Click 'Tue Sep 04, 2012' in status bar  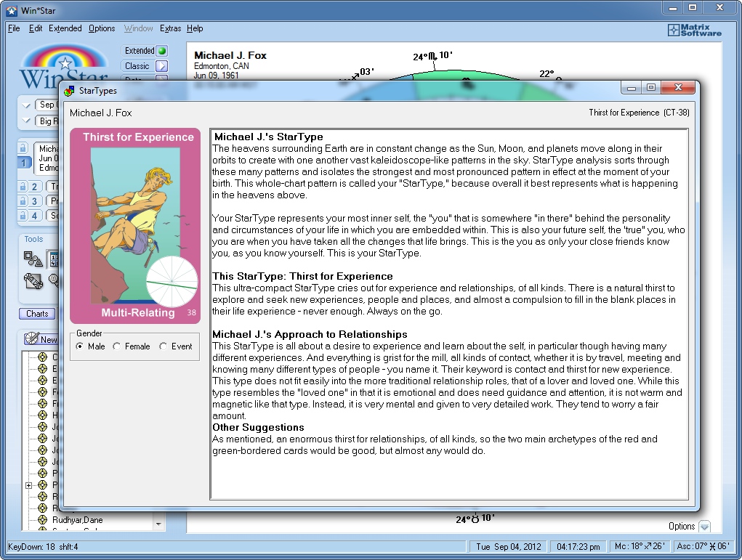pyautogui.click(x=508, y=547)
